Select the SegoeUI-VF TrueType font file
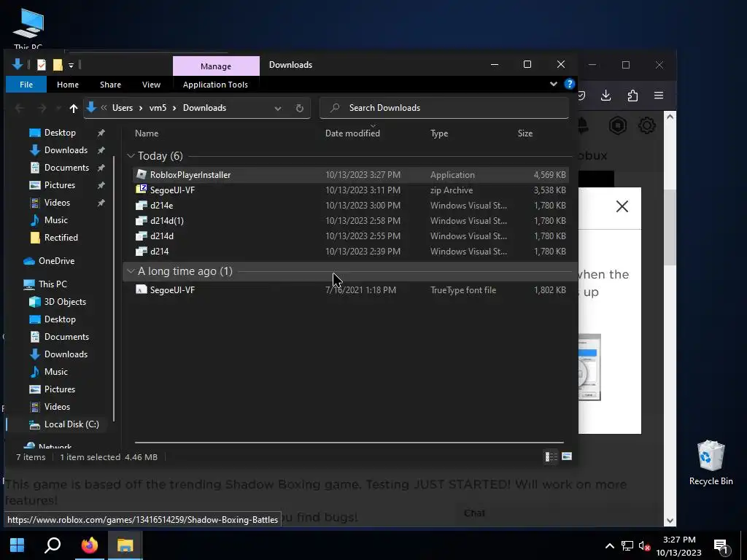Viewport: 747px width, 560px height. [349, 290]
